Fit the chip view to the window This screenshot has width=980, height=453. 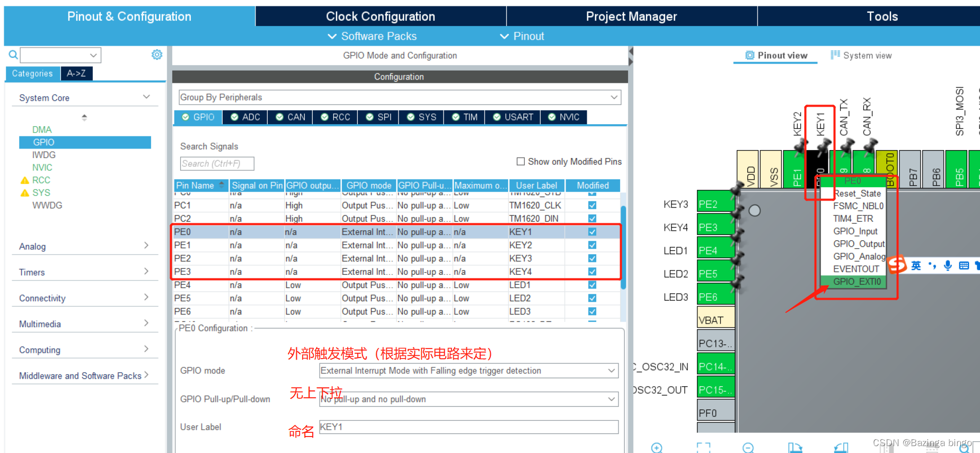(703, 448)
